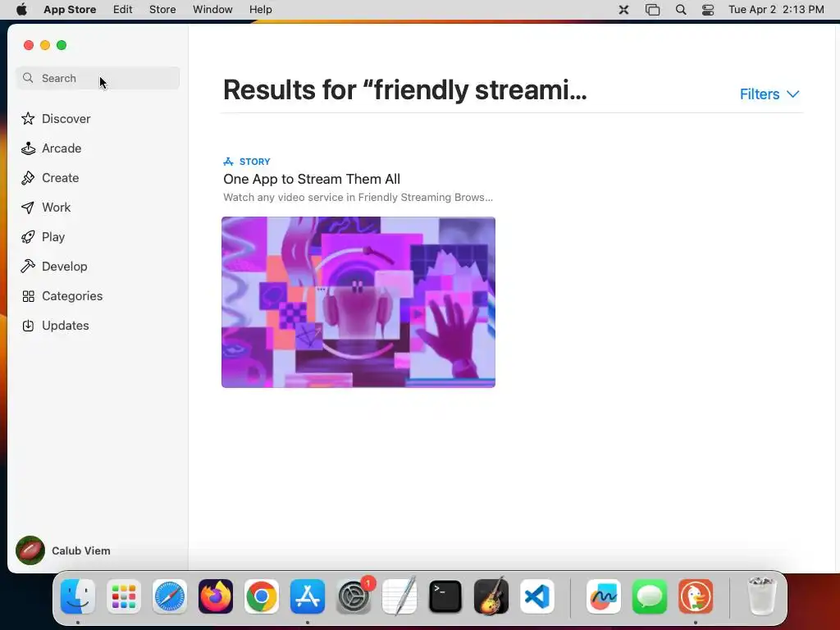Click the Create paintbrush icon
The height and width of the screenshot is (630, 840).
(28, 178)
